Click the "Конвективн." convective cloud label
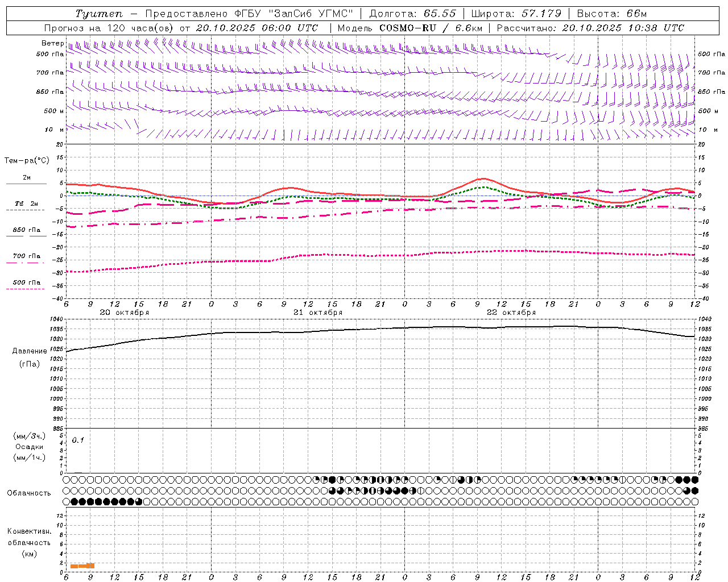 click(29, 531)
